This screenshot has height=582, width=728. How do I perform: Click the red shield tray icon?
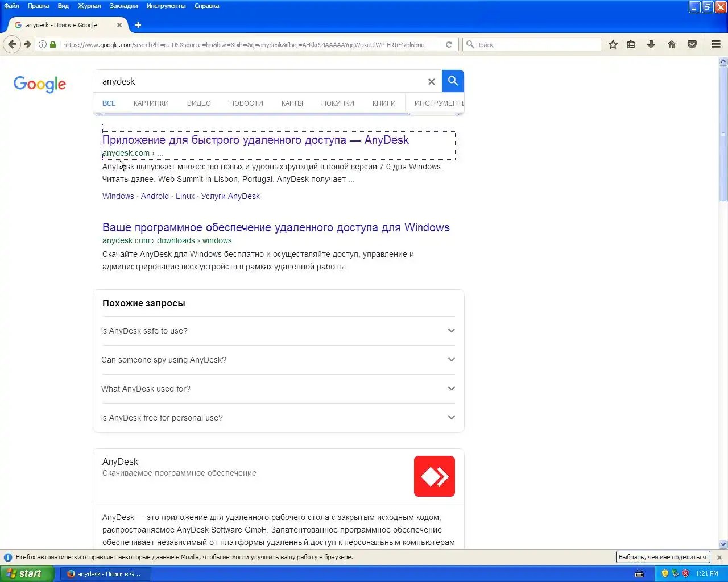pos(685,574)
